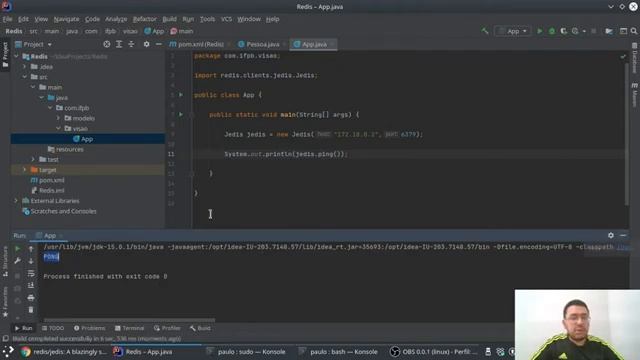Screen dimensions: 640x360
Task: Toggle the Structure tool window stripe button
Action: click(x=5, y=262)
